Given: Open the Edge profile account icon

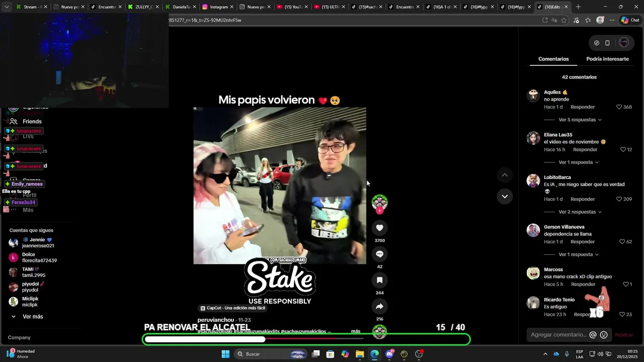Looking at the screenshot, I should pos(600,20).
